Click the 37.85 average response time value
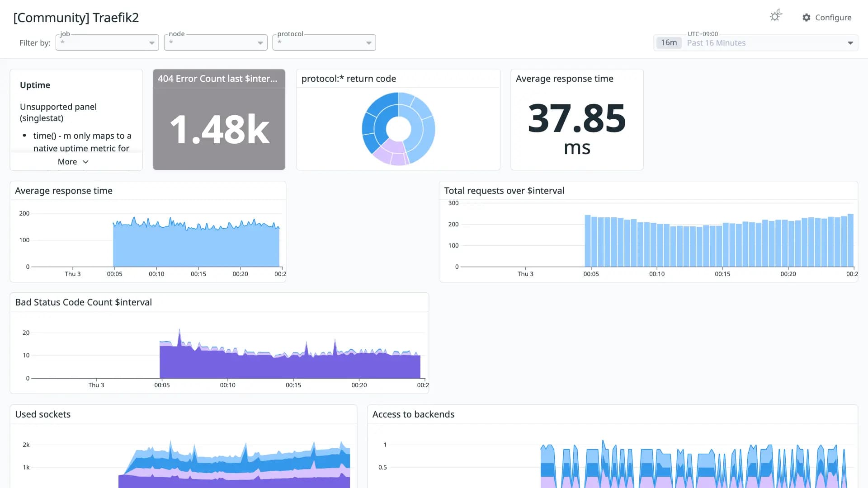 tap(577, 119)
